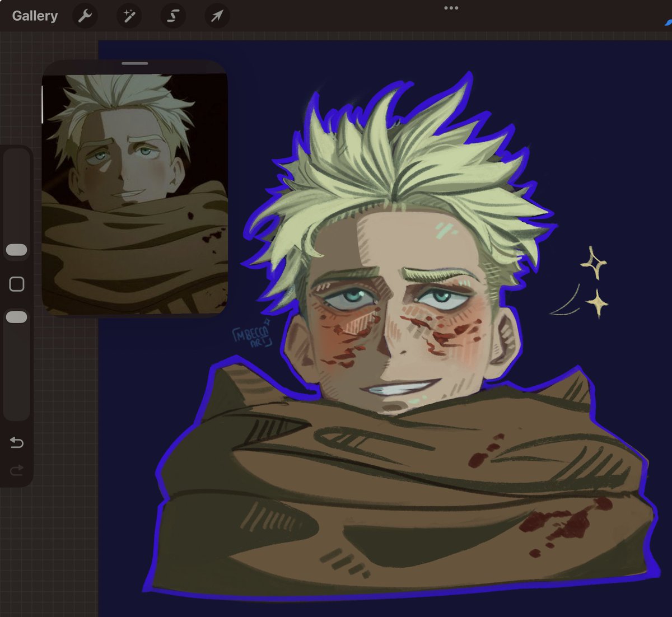This screenshot has height=617, width=672.
Task: Tap the square modify button in sidebar
Action: point(17,284)
